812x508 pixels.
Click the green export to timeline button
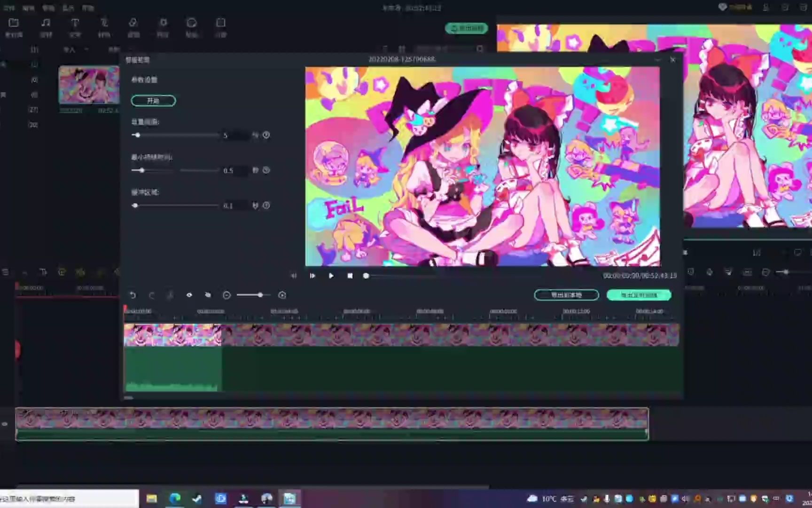click(639, 295)
